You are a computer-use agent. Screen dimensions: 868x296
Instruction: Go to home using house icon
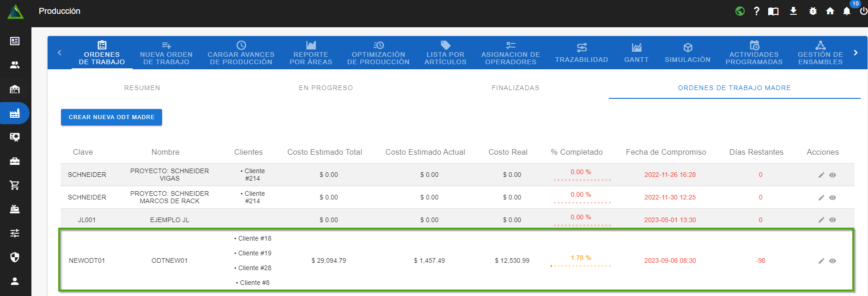tap(830, 11)
